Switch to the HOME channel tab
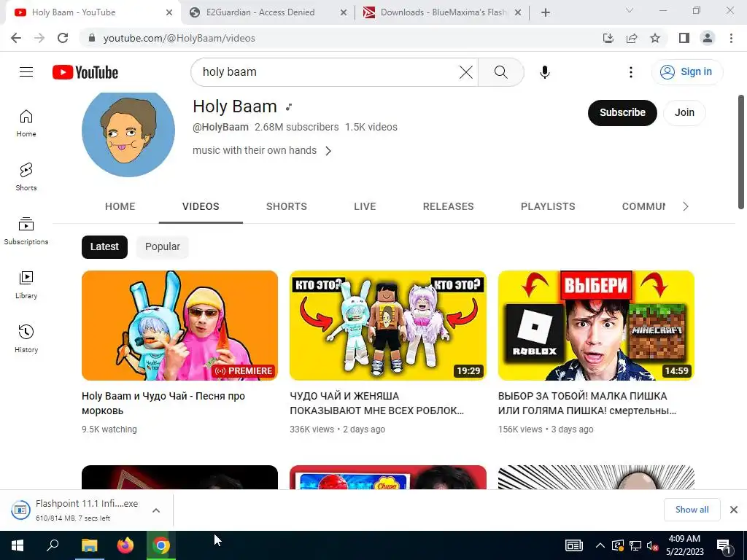 (x=120, y=206)
